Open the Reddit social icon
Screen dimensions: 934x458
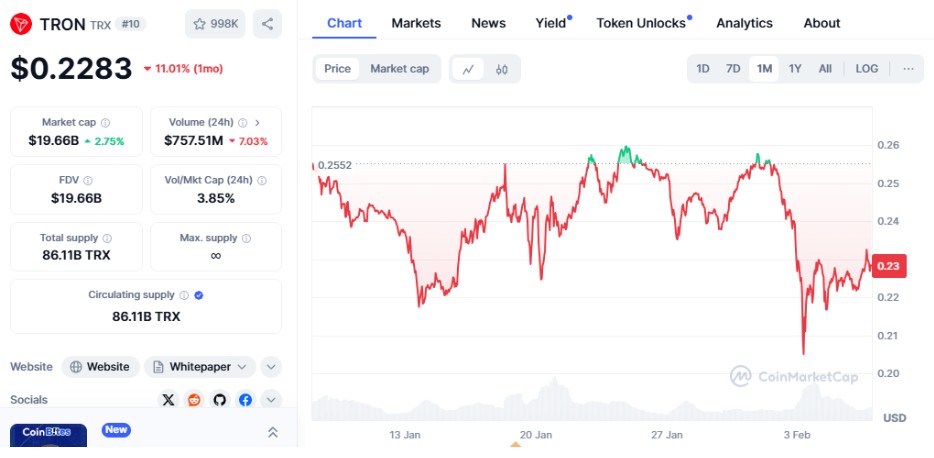tap(194, 400)
